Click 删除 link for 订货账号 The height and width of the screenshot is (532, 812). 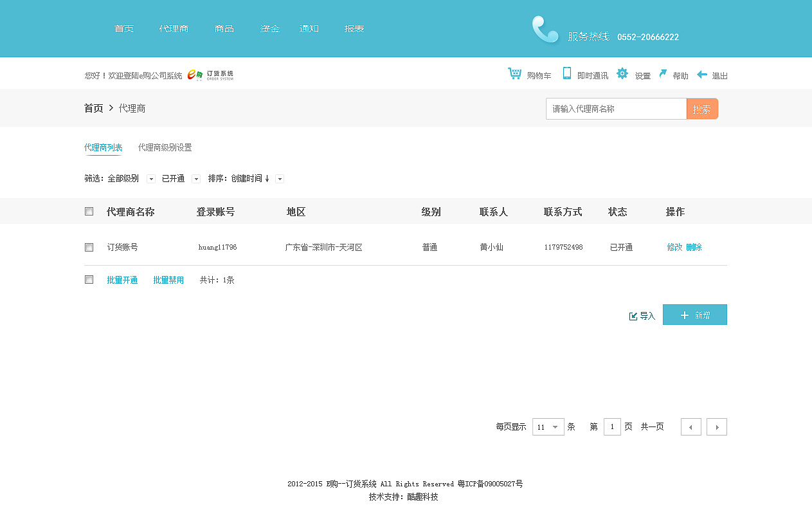tap(694, 248)
